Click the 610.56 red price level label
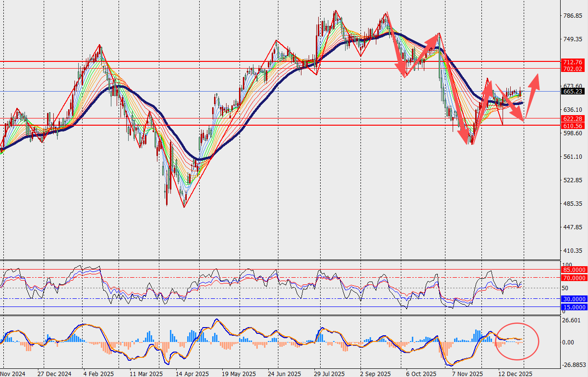 [x=573, y=126]
